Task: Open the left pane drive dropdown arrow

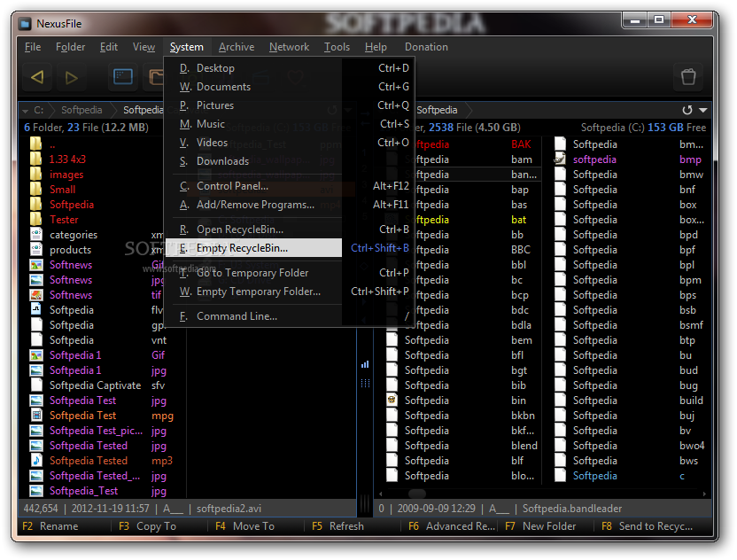Action: [x=26, y=111]
